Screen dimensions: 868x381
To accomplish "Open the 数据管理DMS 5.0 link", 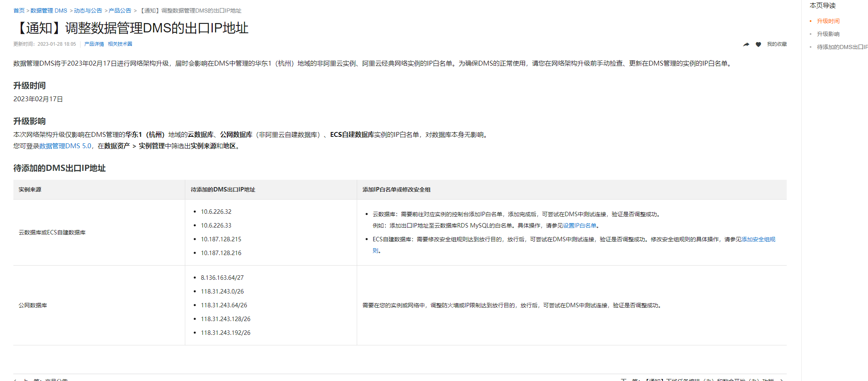I will pyautogui.click(x=66, y=146).
